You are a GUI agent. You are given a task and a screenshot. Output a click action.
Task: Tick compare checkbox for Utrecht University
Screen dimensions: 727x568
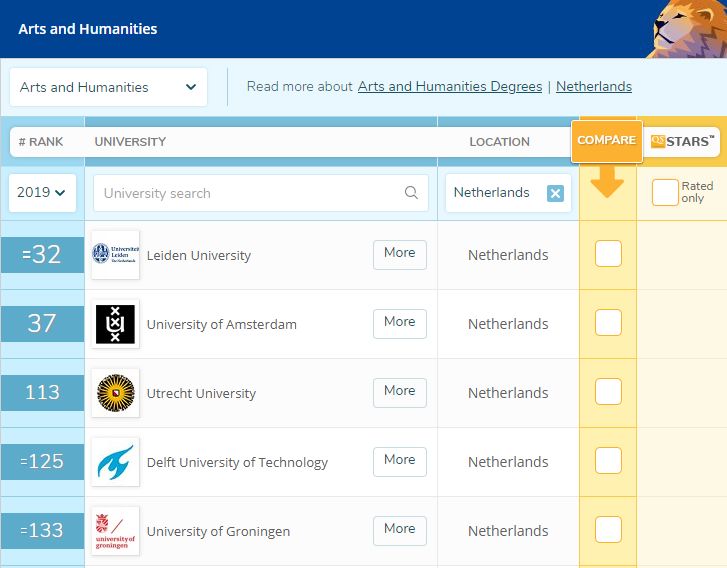click(x=608, y=392)
